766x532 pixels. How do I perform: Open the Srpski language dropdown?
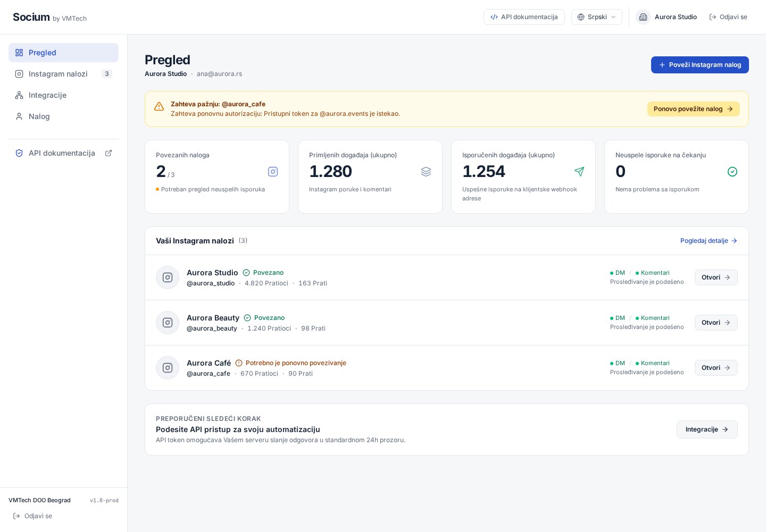pos(596,17)
